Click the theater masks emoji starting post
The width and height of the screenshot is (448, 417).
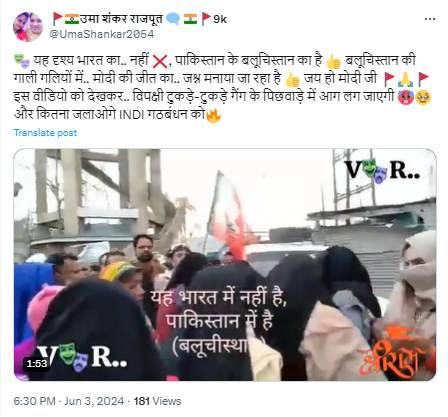tap(22, 61)
